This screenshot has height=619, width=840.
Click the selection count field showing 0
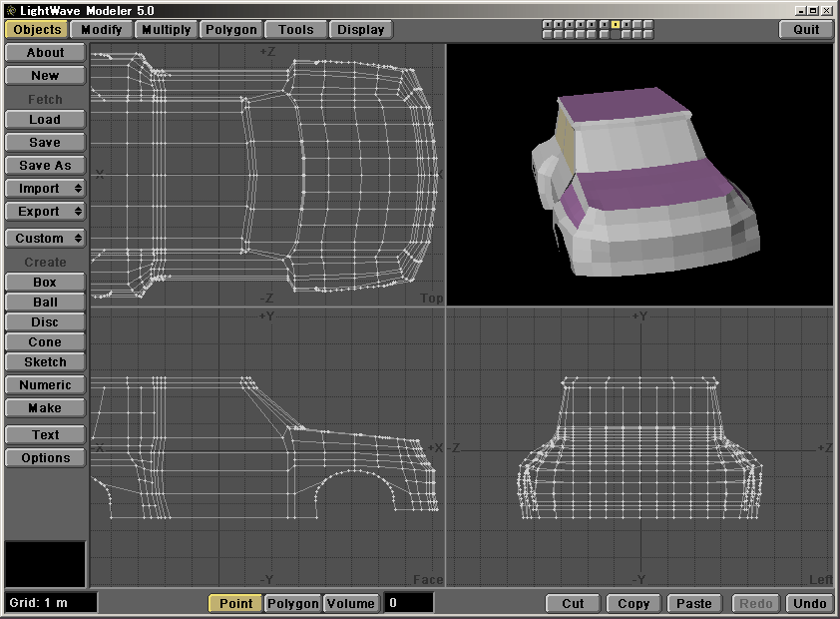[x=409, y=603]
